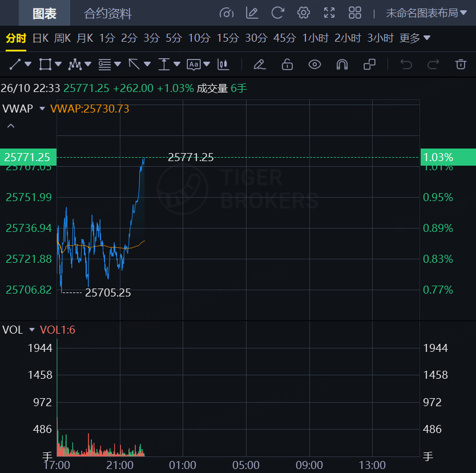Click the 25751.99 price axis label
Image resolution: width=476 pixels, height=473 pixels.
29,198
